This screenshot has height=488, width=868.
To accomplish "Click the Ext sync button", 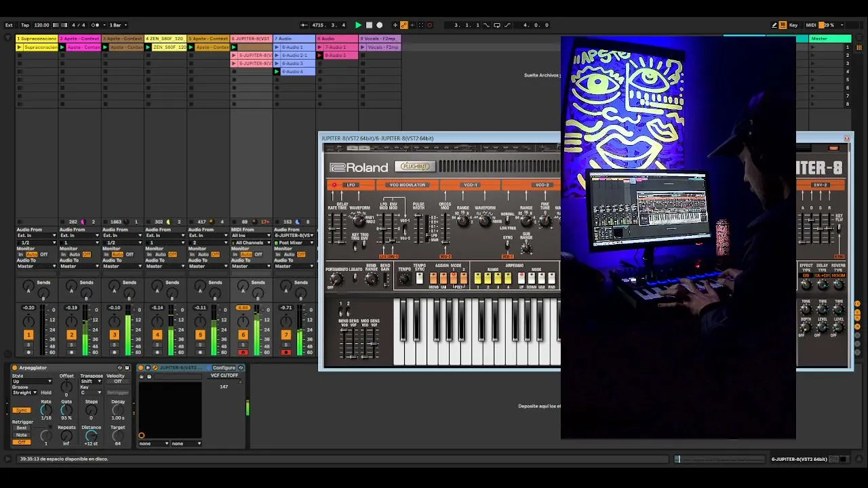I will pos(9,25).
